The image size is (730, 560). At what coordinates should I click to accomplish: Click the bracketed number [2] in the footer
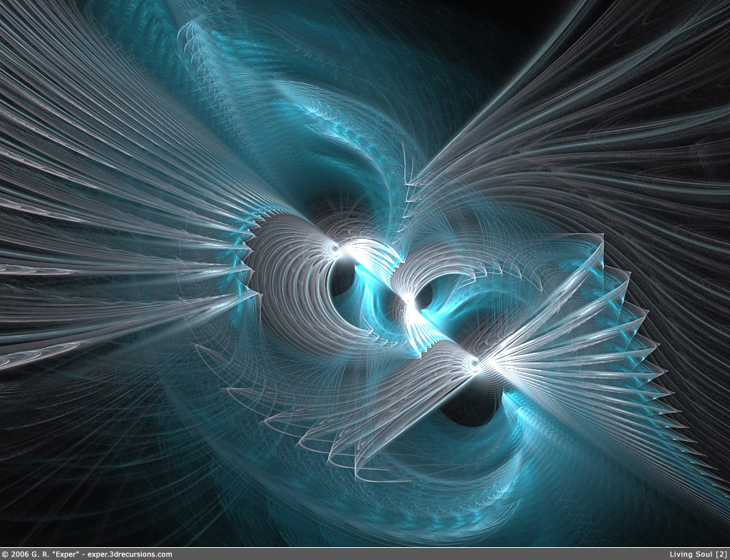coord(721,554)
